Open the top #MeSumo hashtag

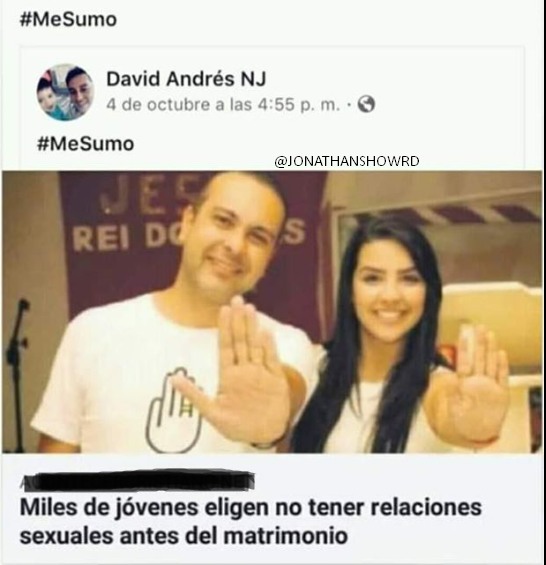point(68,19)
